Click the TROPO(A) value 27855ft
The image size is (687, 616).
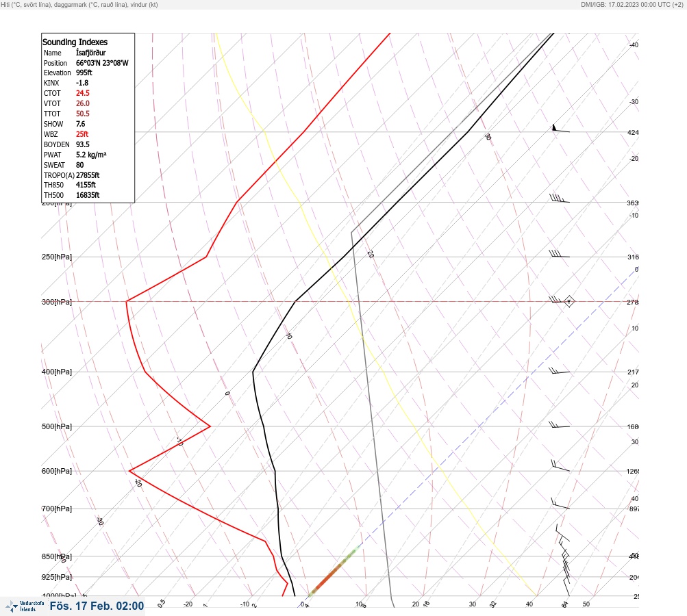point(88,175)
